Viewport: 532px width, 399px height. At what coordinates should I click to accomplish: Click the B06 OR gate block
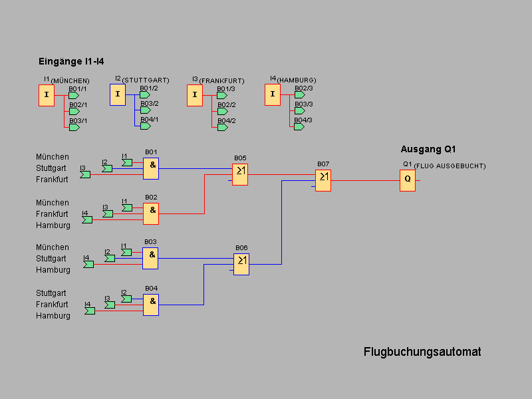pos(241,264)
